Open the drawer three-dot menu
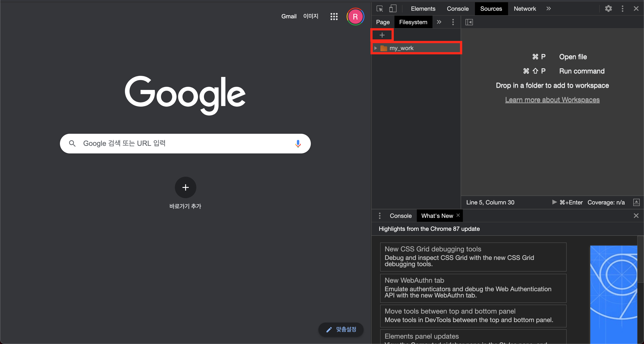This screenshot has width=644, height=344. click(379, 216)
